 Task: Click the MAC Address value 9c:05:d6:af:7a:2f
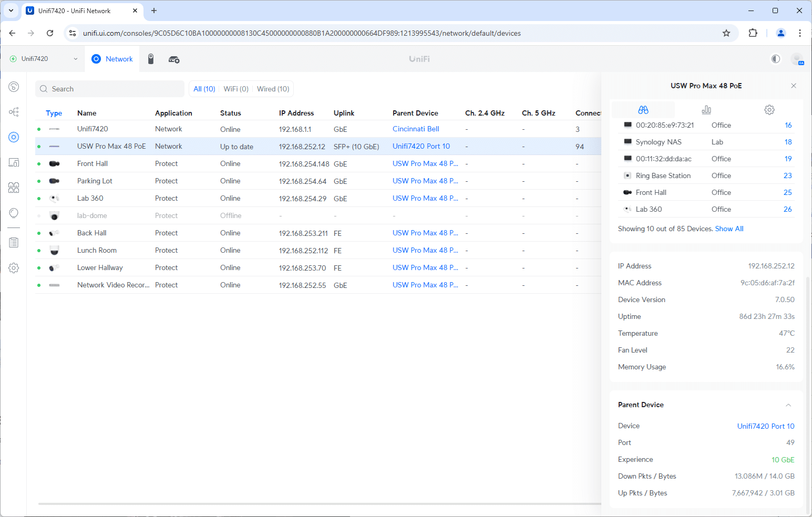[768, 283]
